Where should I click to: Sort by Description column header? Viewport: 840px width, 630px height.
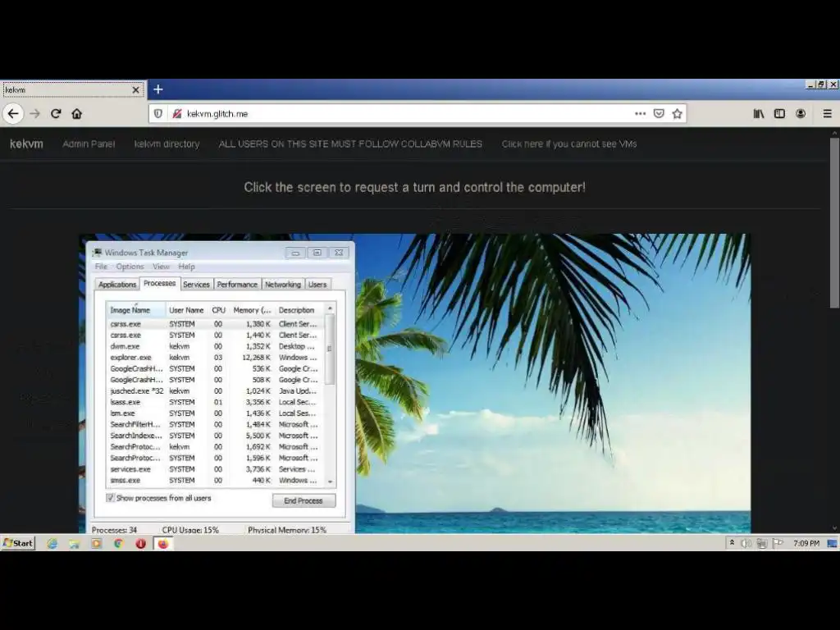coord(299,310)
